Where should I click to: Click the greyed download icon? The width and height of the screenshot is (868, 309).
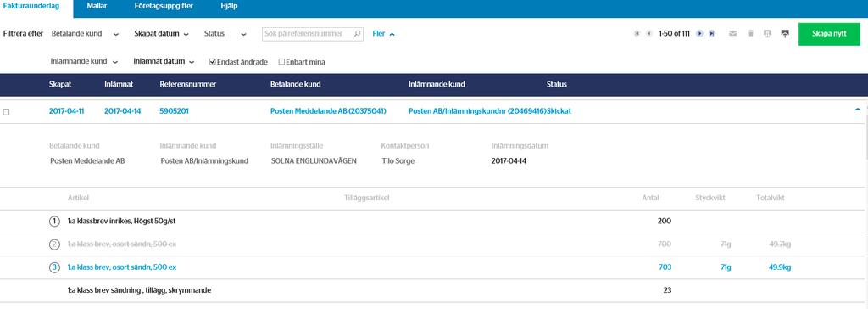(x=767, y=34)
